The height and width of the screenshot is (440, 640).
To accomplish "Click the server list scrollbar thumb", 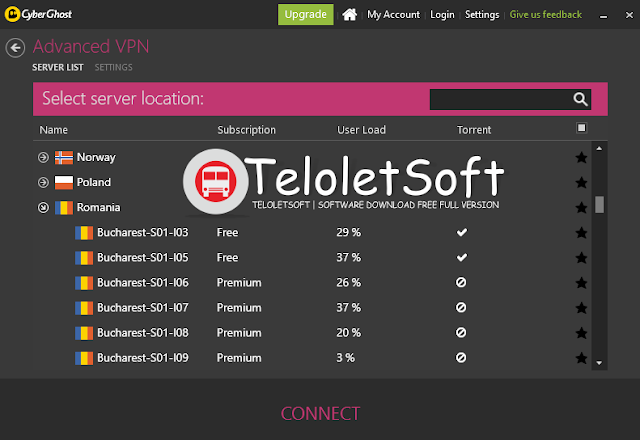I will point(599,204).
